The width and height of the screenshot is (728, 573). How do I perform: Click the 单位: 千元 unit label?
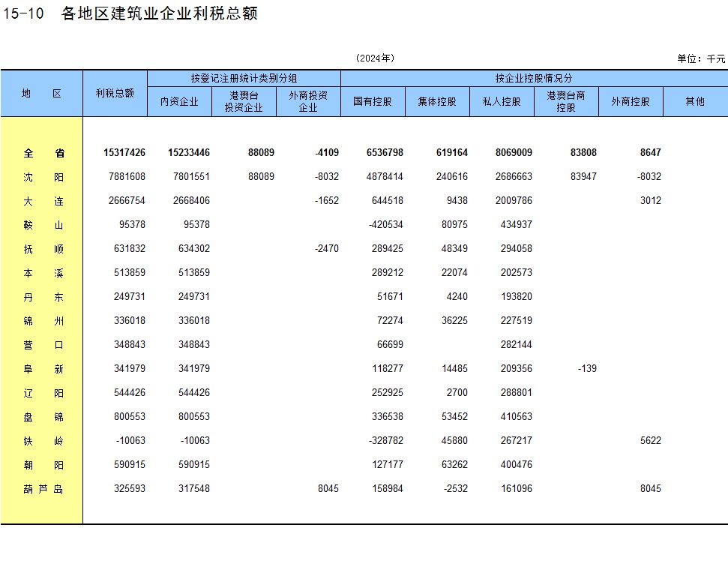coord(701,58)
